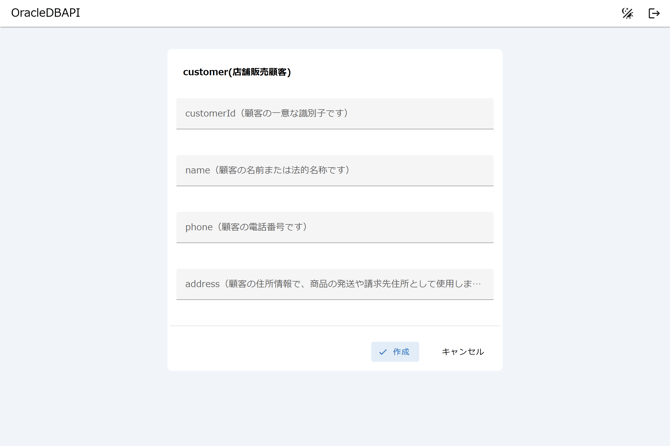Viewport: 670px width, 446px height.
Task: Toggle the dark/light theme icon
Action: coord(627,13)
